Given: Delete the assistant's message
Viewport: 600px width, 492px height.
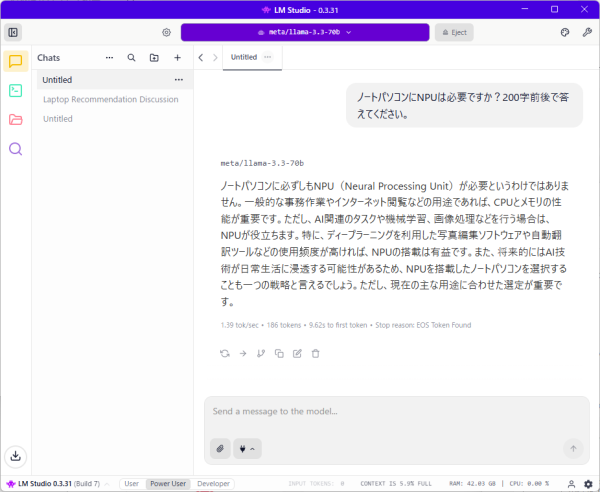Looking at the screenshot, I should point(315,353).
